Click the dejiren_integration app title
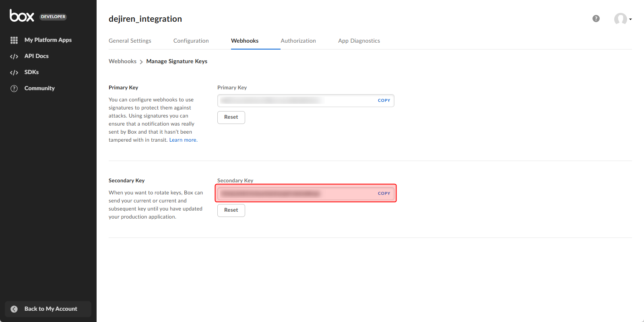 point(145,19)
